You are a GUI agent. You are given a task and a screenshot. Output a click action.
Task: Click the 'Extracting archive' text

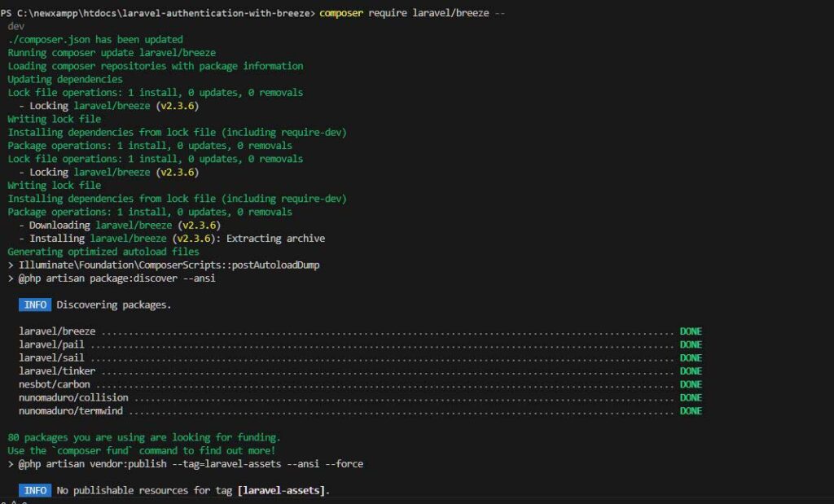(x=275, y=239)
